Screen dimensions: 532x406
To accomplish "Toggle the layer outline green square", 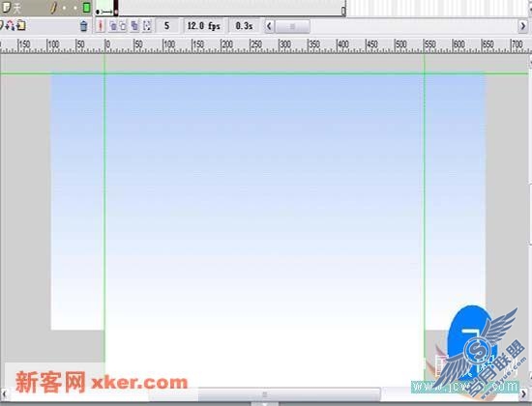I will pyautogui.click(x=86, y=8).
